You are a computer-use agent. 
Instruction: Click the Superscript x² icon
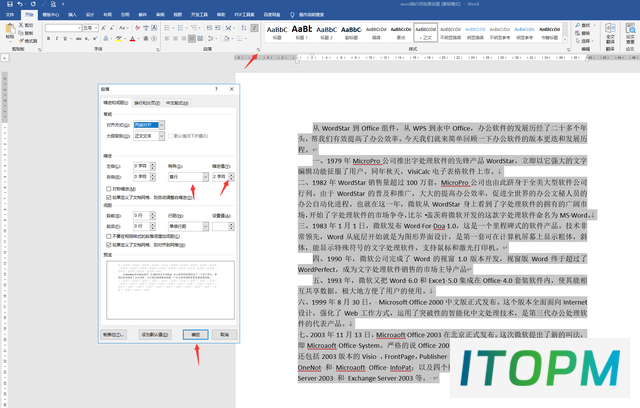pos(95,39)
